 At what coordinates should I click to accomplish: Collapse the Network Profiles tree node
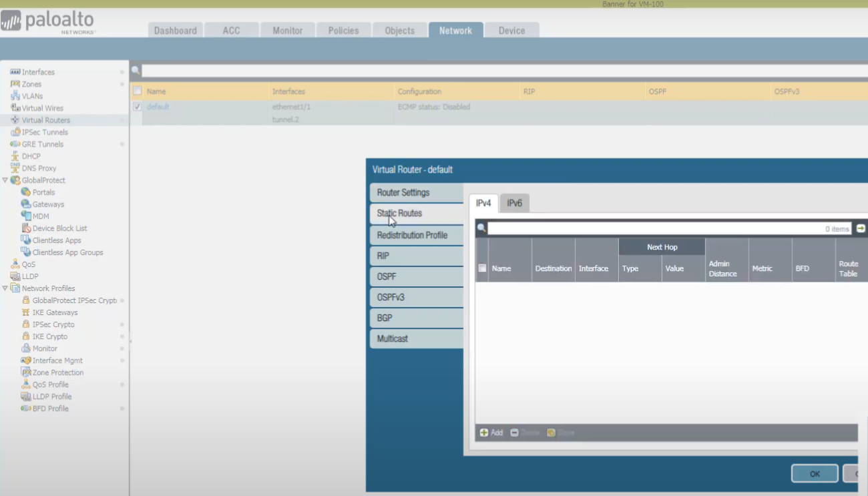click(x=5, y=288)
